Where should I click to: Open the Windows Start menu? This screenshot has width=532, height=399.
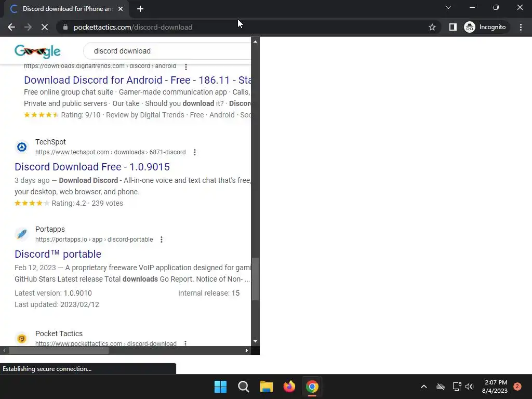click(220, 387)
